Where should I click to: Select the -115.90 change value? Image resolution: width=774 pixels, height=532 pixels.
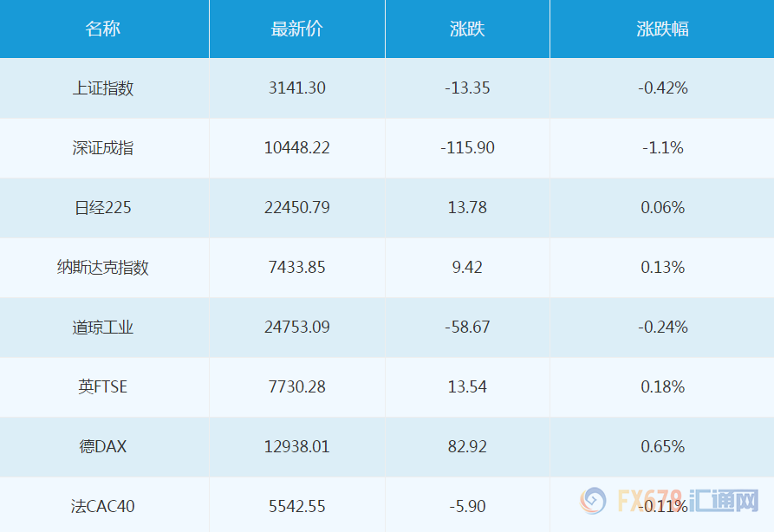point(467,147)
